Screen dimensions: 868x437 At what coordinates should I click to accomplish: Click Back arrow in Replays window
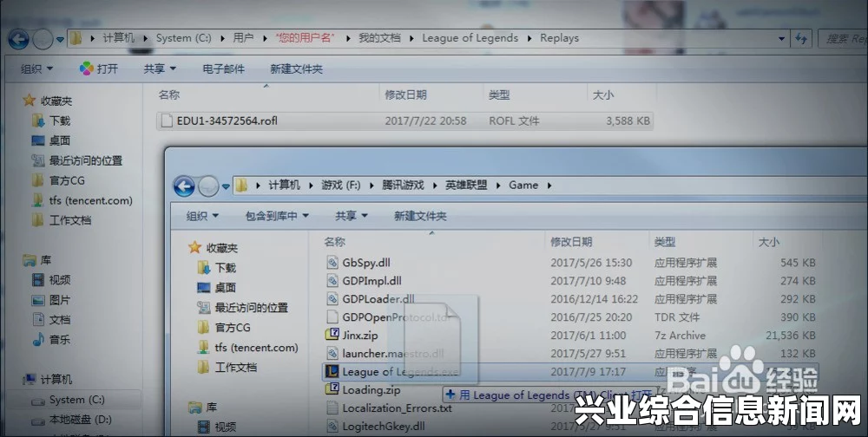point(18,40)
